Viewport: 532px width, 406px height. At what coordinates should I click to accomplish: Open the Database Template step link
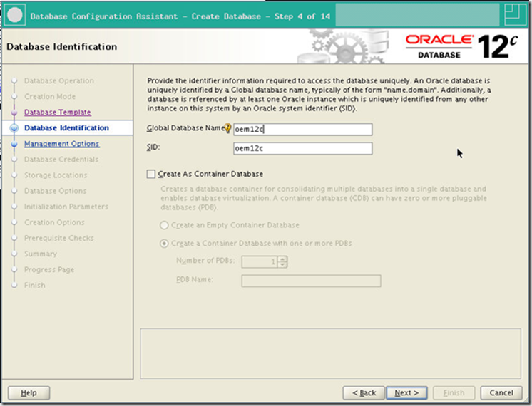57,112
